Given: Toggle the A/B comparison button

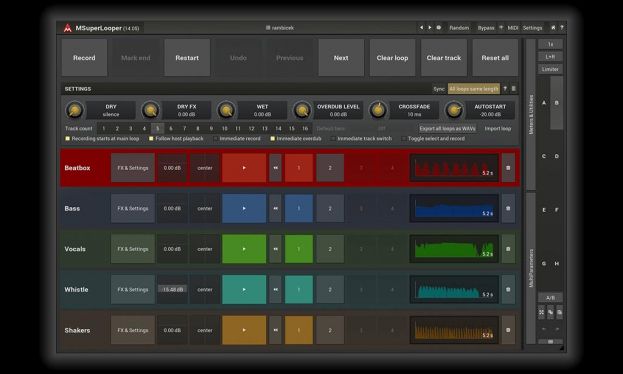Looking at the screenshot, I should pyautogui.click(x=550, y=297).
